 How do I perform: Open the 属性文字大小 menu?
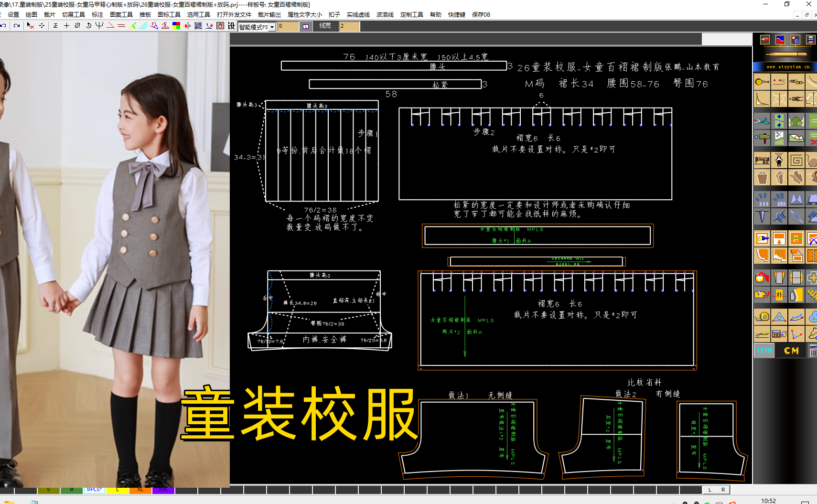pyautogui.click(x=305, y=15)
